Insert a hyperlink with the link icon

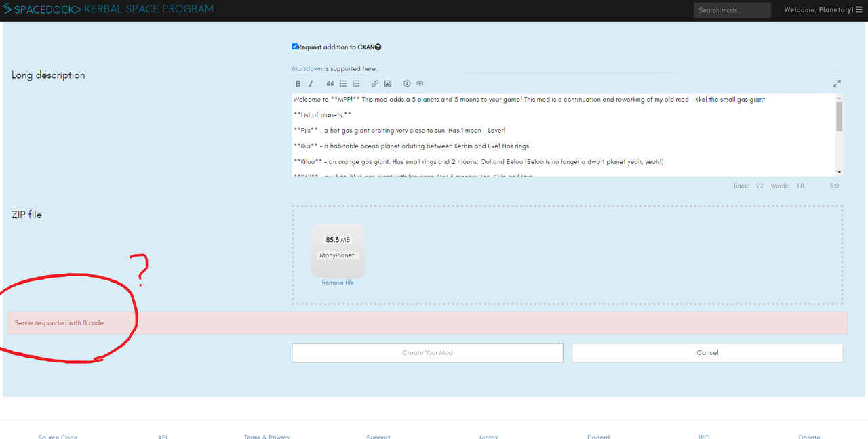pos(375,84)
